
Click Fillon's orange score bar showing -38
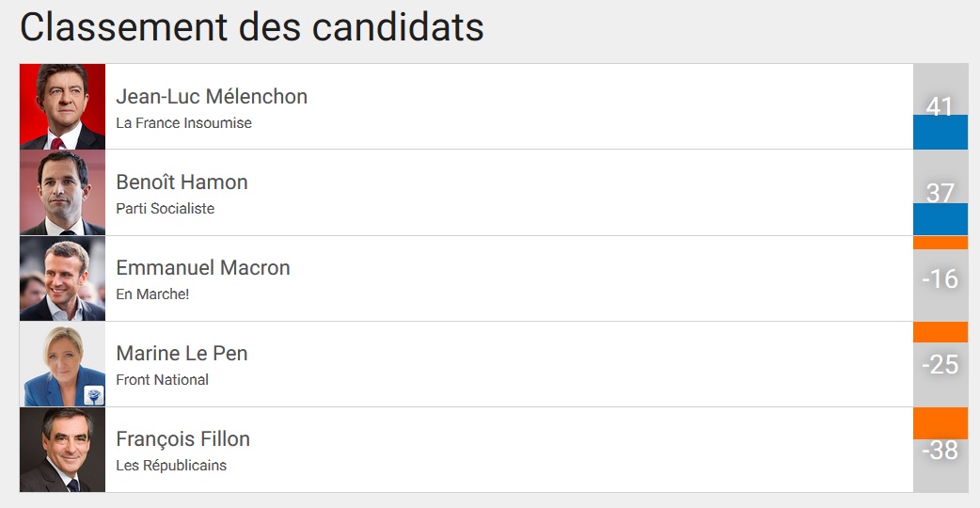pyautogui.click(x=940, y=423)
